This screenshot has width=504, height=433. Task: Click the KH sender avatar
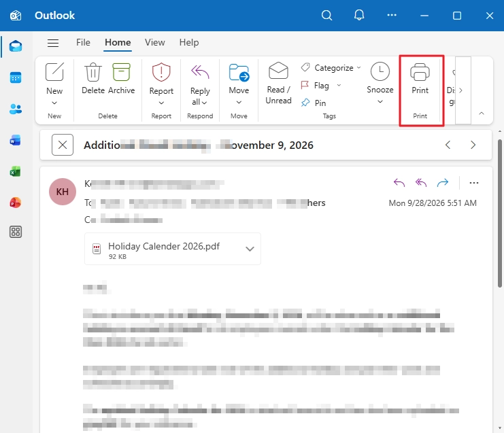[x=63, y=192]
